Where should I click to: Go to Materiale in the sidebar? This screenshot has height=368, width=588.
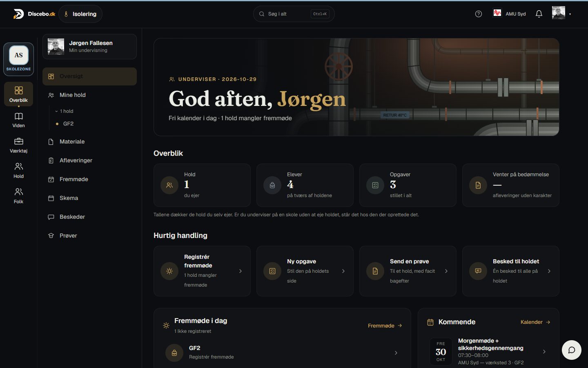click(x=89, y=141)
